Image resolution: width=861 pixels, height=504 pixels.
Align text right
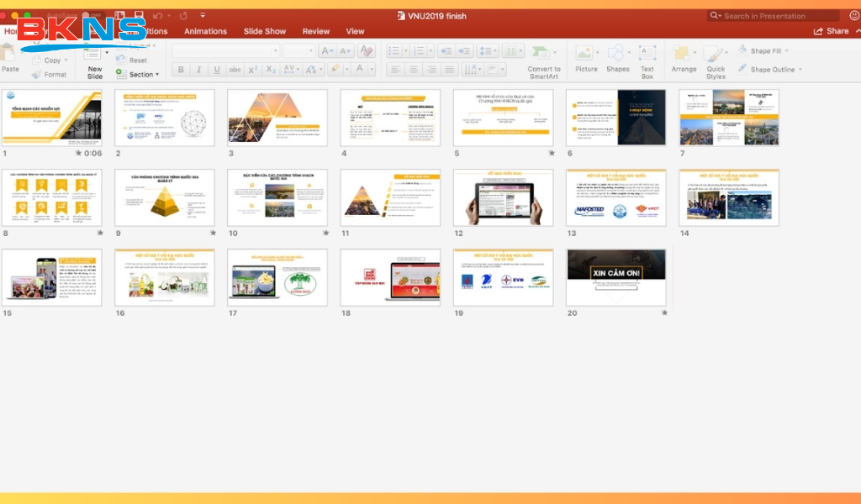[431, 70]
